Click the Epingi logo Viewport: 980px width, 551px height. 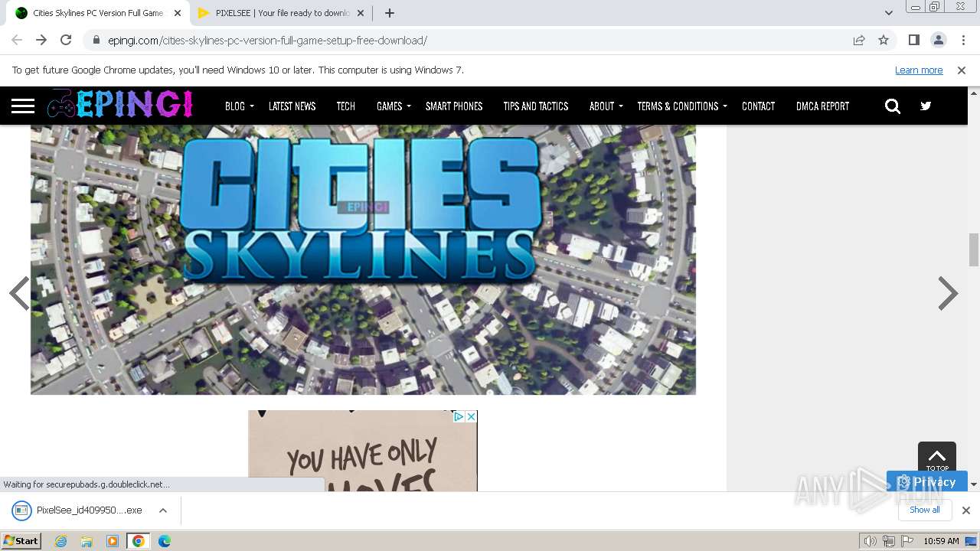pos(119,104)
